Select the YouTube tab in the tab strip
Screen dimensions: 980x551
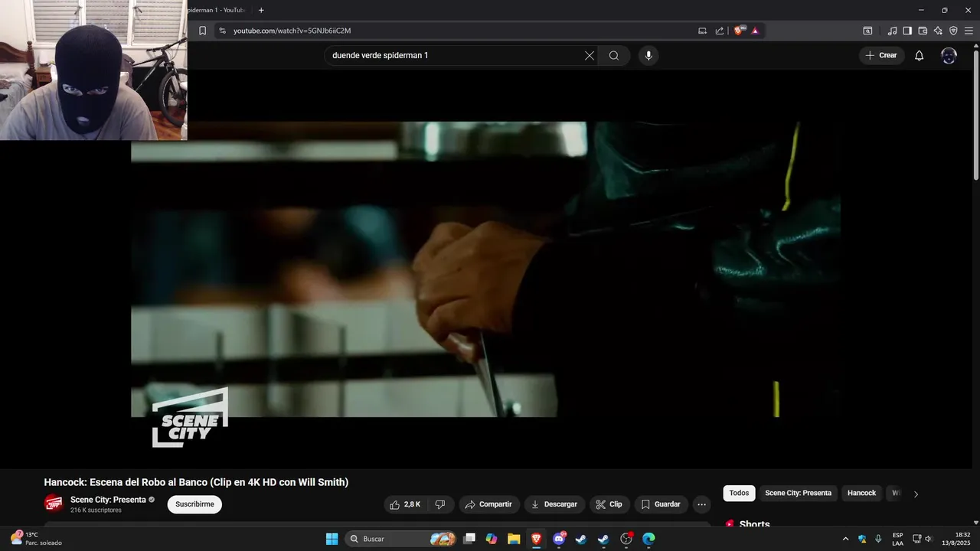coord(218,10)
